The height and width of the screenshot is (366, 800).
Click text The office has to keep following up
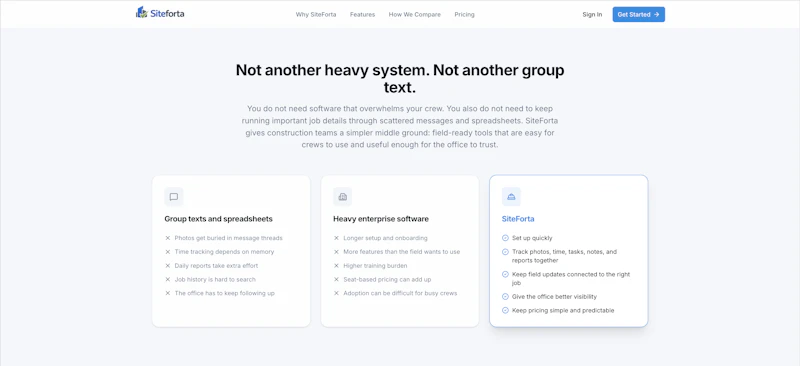[x=224, y=293]
